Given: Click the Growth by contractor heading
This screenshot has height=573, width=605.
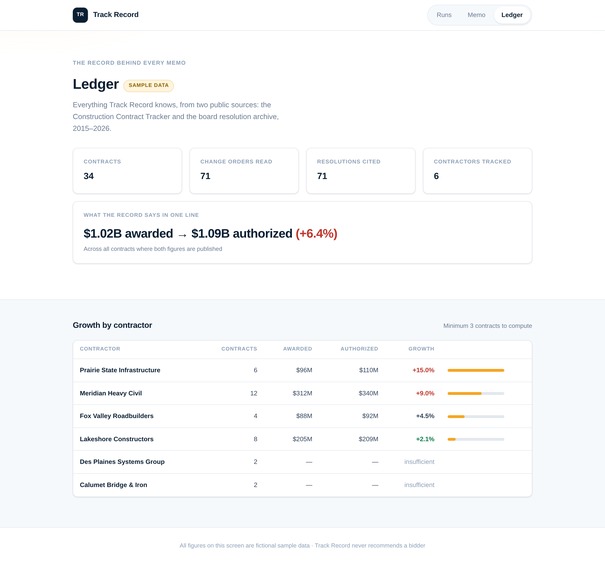Looking at the screenshot, I should tap(112, 325).
